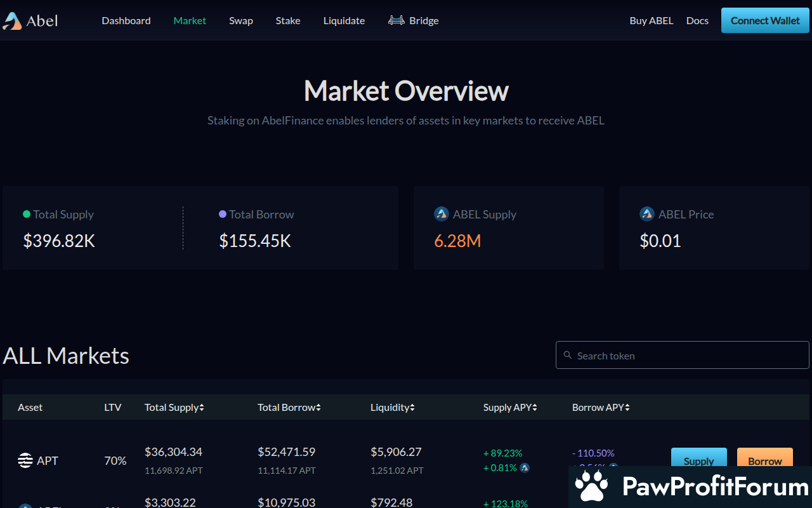Sort markets by Supply APY column
The image size is (812, 508).
click(x=510, y=408)
